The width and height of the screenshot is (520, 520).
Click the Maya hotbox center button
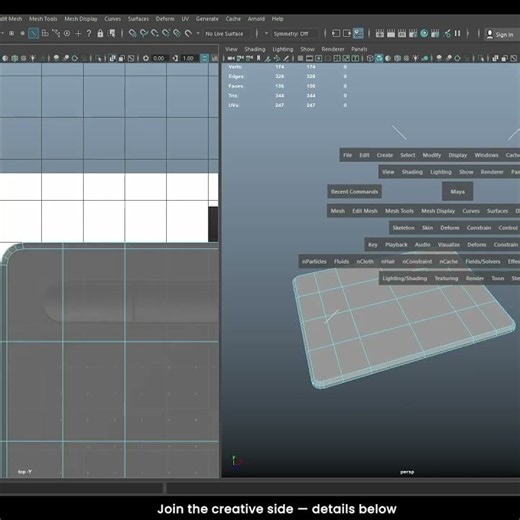pos(457,191)
